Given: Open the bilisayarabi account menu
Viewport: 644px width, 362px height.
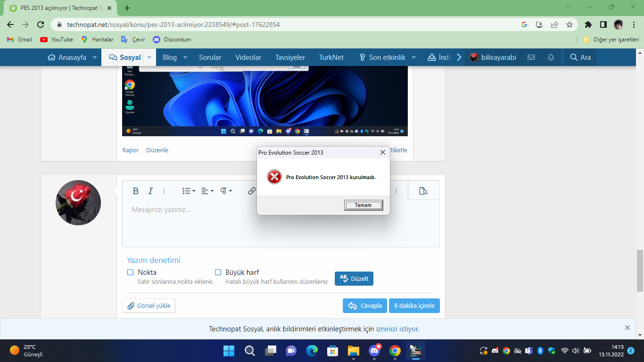Looking at the screenshot, I should (493, 58).
